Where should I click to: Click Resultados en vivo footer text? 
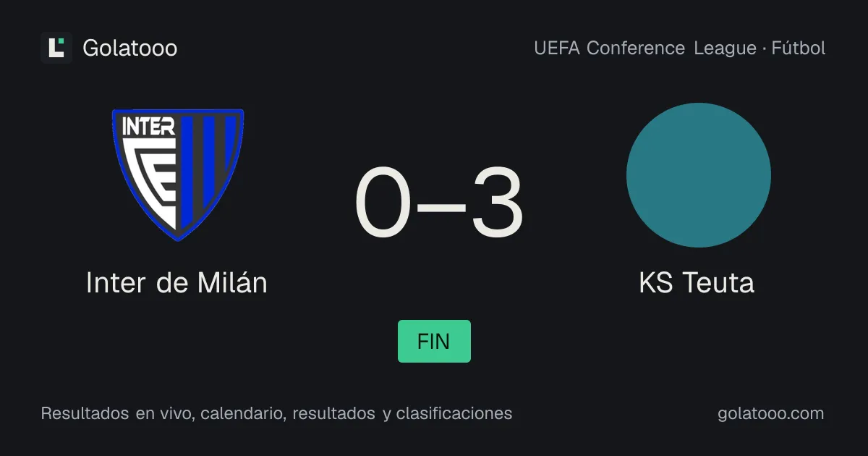[116, 413]
